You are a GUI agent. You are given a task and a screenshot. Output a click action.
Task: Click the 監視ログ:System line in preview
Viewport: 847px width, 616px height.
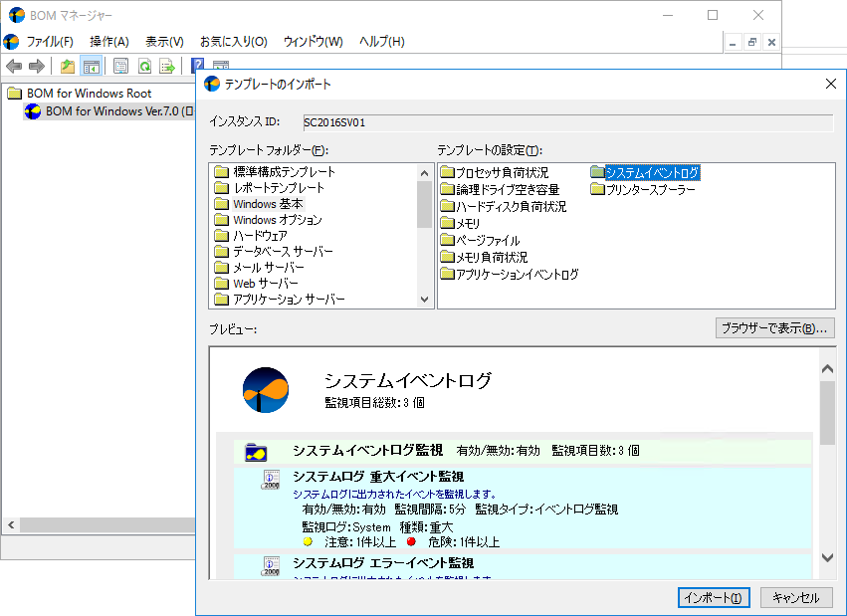pos(346,526)
